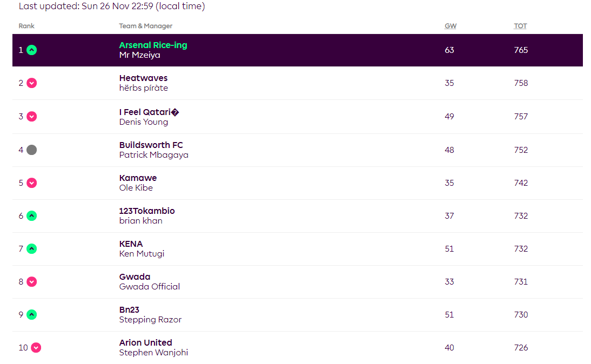Click the green up arrow beside KENA's rank 7

point(32,248)
